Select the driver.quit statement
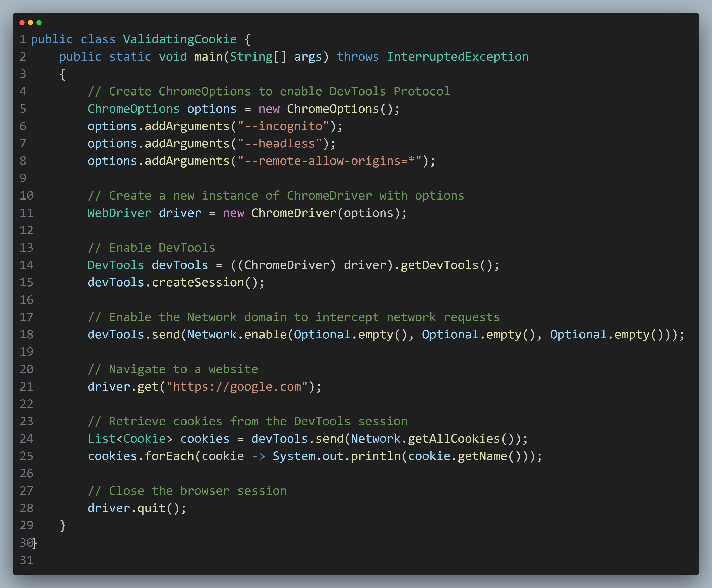 point(137,508)
